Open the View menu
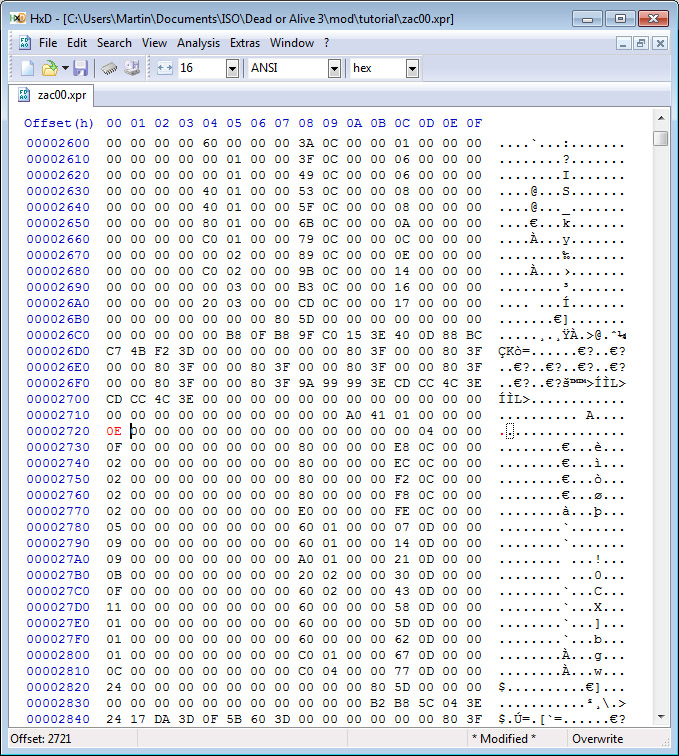The image size is (679, 756). (x=154, y=43)
